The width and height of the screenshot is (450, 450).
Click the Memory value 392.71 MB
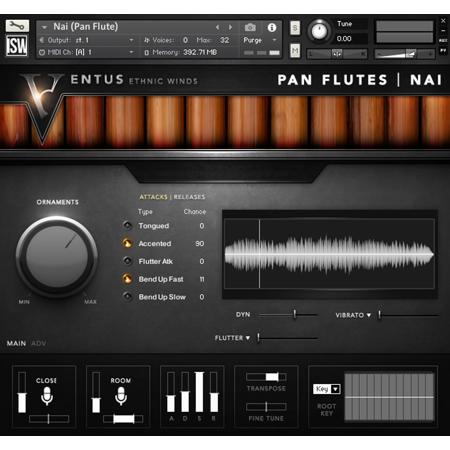pos(200,52)
